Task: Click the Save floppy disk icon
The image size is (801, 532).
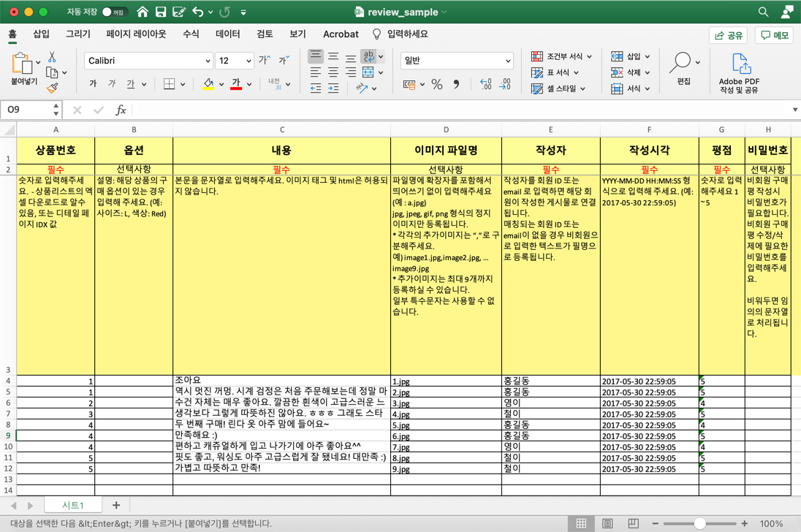Action: (161, 12)
